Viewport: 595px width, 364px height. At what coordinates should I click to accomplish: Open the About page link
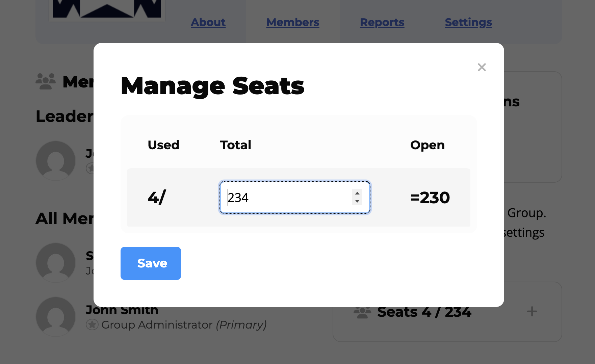(x=208, y=22)
